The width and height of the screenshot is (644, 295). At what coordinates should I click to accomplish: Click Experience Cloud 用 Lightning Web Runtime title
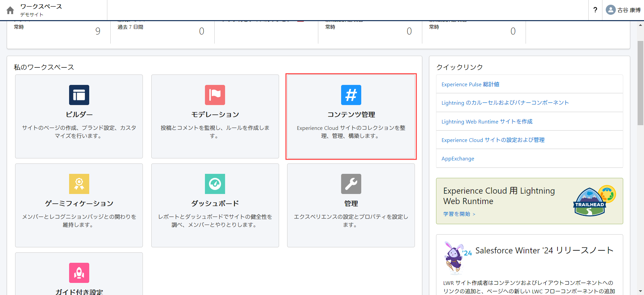click(499, 196)
